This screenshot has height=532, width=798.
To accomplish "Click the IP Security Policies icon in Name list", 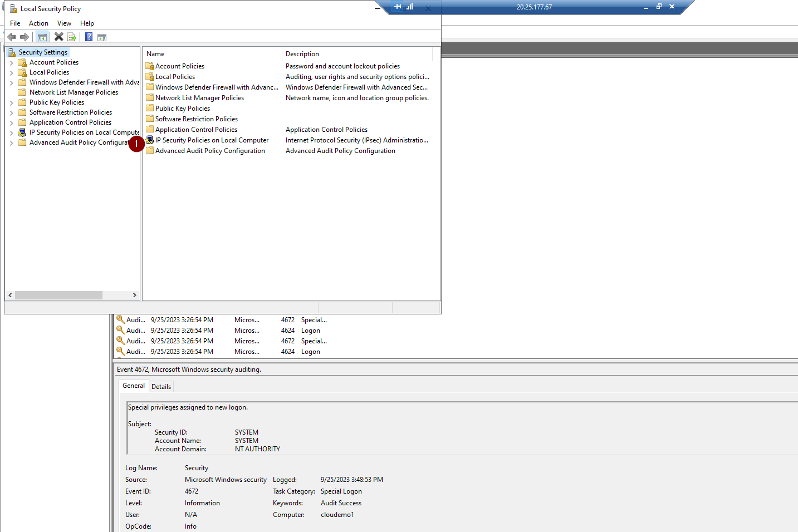I will point(150,140).
